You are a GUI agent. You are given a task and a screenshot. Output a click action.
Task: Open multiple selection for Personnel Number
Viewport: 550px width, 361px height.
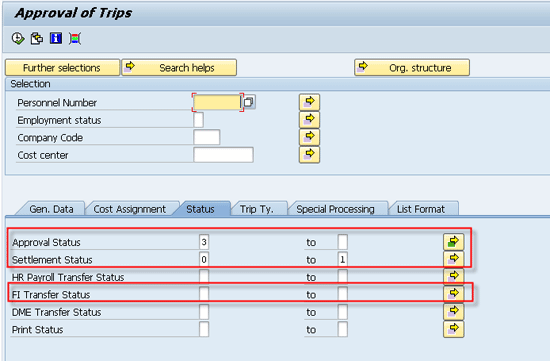click(x=309, y=102)
